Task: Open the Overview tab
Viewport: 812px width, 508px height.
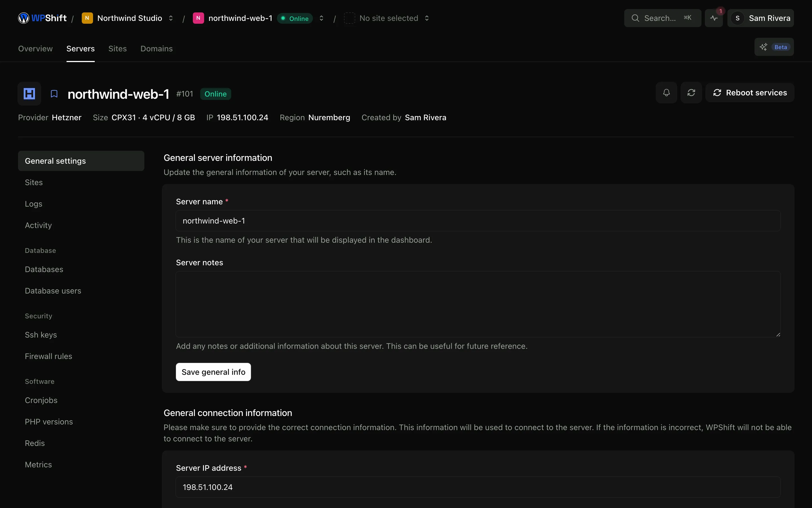Action: [x=35, y=49]
